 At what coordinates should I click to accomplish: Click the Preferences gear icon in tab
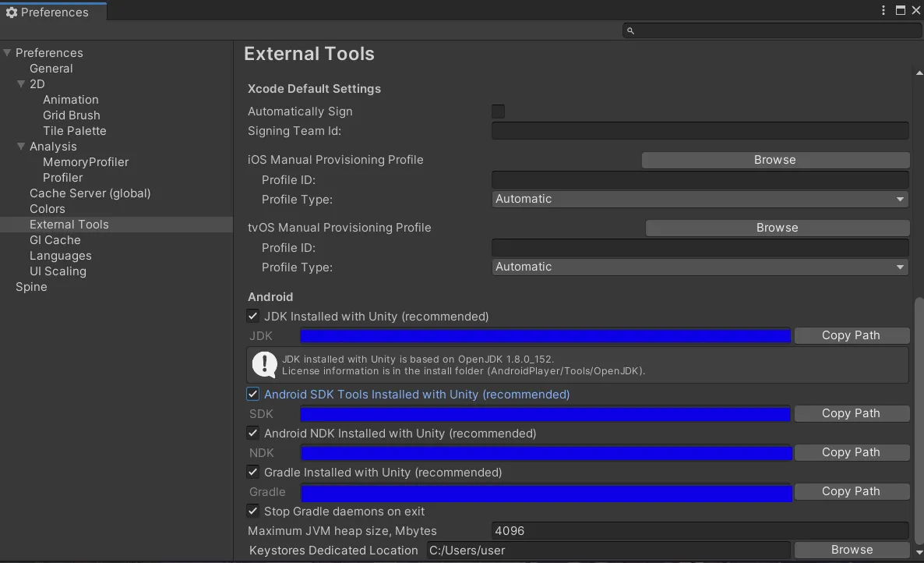[11, 12]
